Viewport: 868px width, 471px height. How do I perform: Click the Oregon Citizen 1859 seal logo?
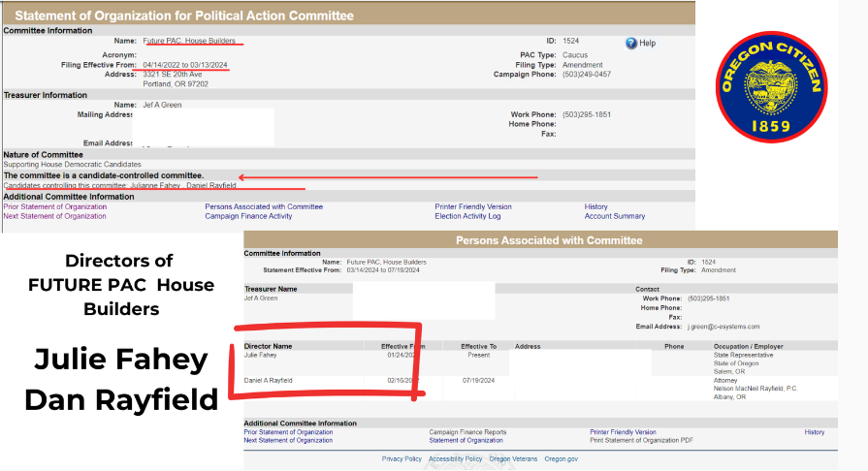pyautogui.click(x=771, y=87)
